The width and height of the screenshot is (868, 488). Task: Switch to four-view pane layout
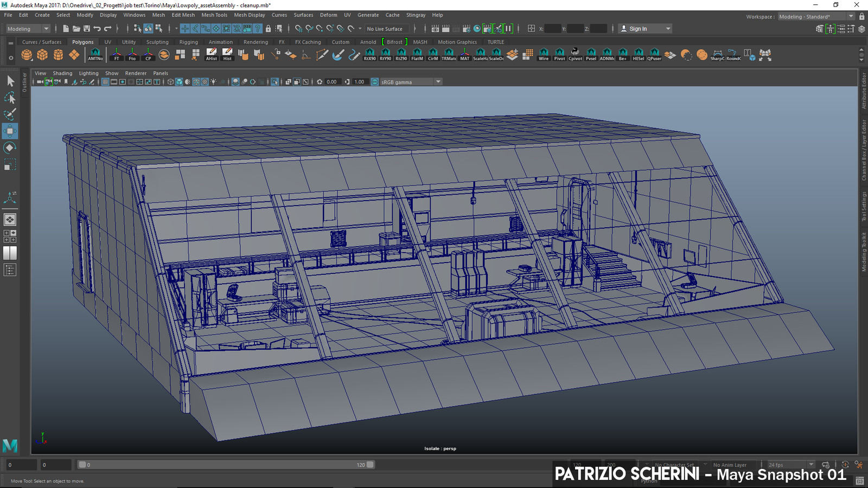coord(10,236)
